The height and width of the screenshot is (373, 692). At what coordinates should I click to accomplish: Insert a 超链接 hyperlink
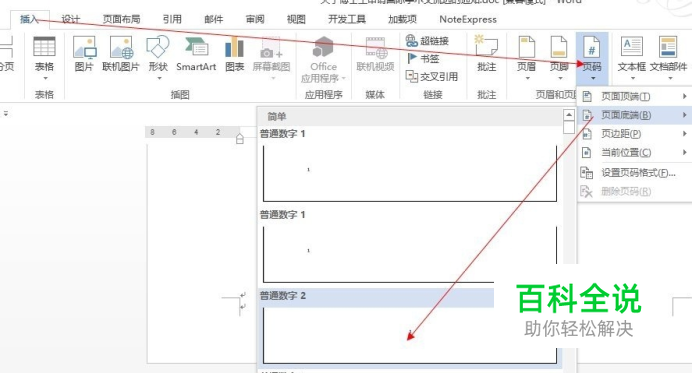[427, 41]
